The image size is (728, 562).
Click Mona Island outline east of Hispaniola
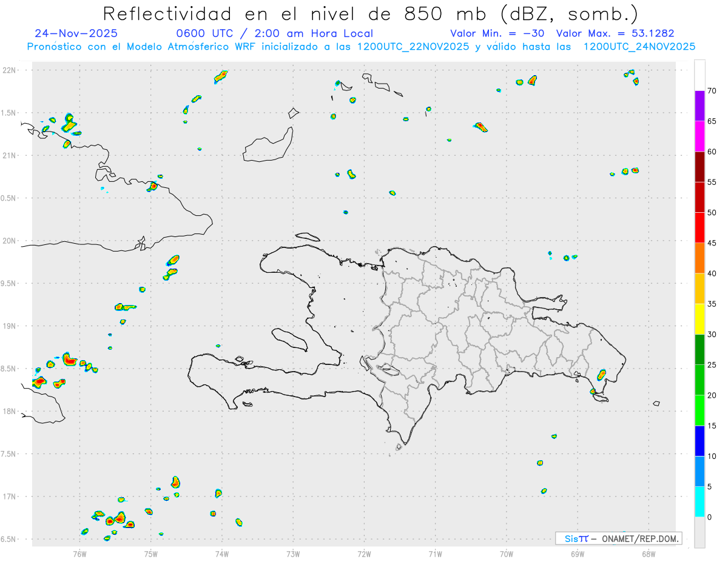tap(656, 403)
